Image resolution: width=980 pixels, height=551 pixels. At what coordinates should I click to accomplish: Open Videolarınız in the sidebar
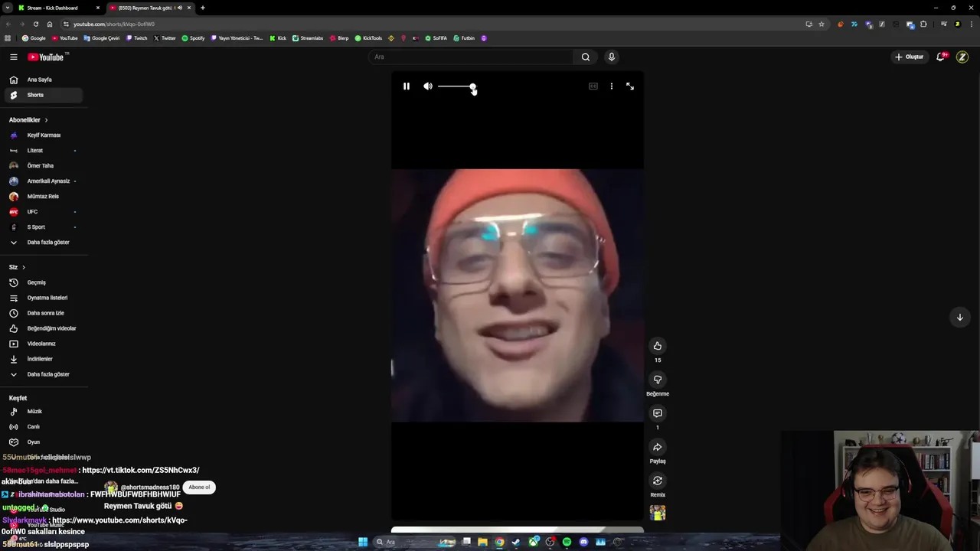pos(42,344)
